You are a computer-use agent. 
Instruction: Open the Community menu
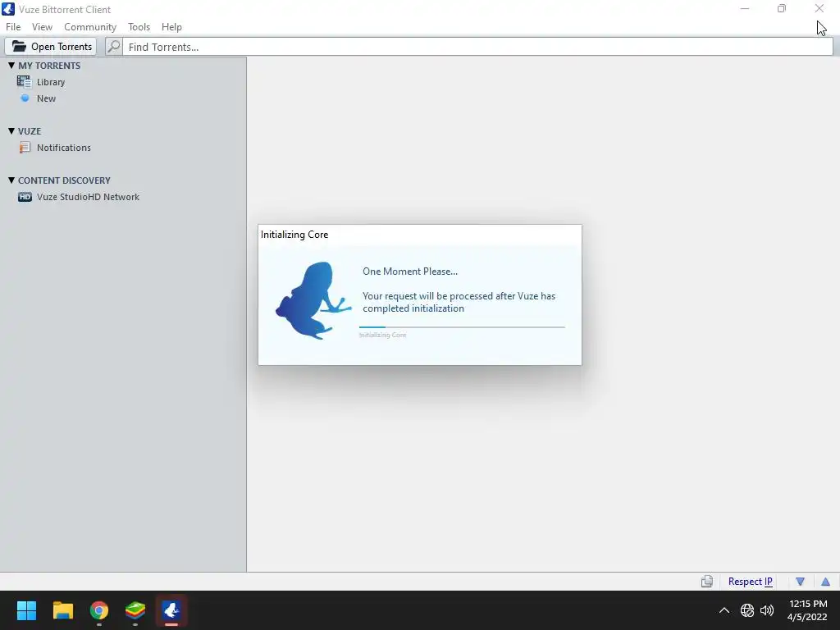point(90,27)
